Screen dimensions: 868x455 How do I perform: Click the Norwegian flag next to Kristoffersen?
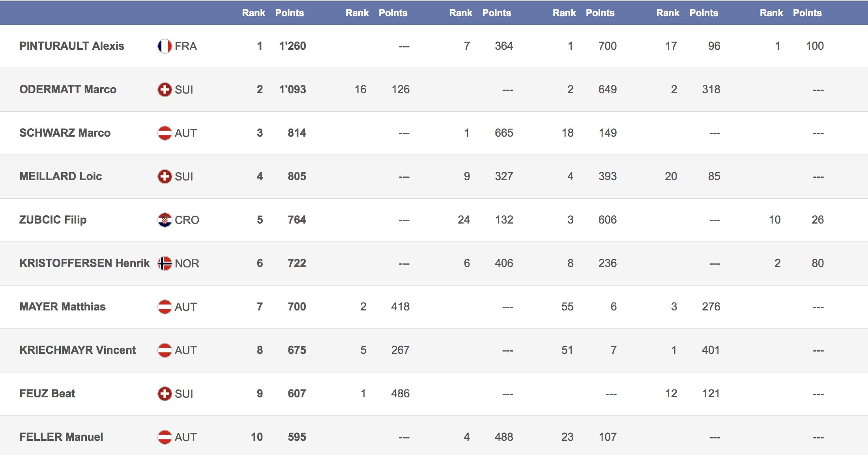(165, 263)
